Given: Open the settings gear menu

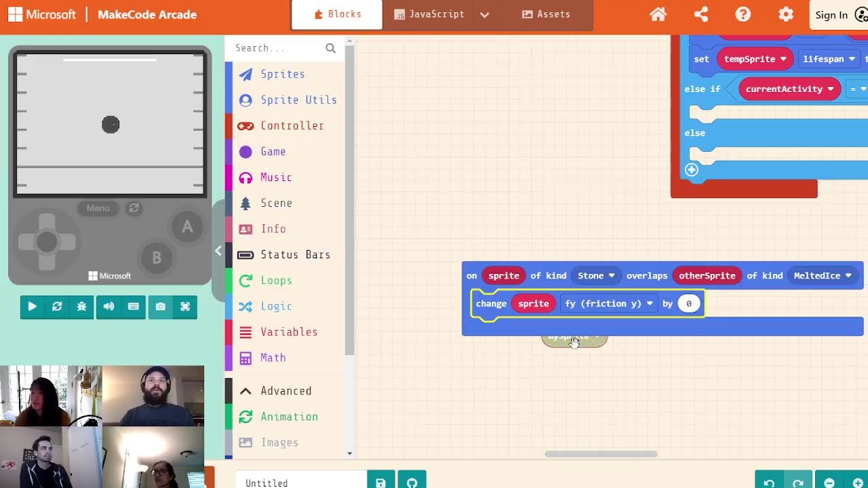Looking at the screenshot, I should (786, 14).
